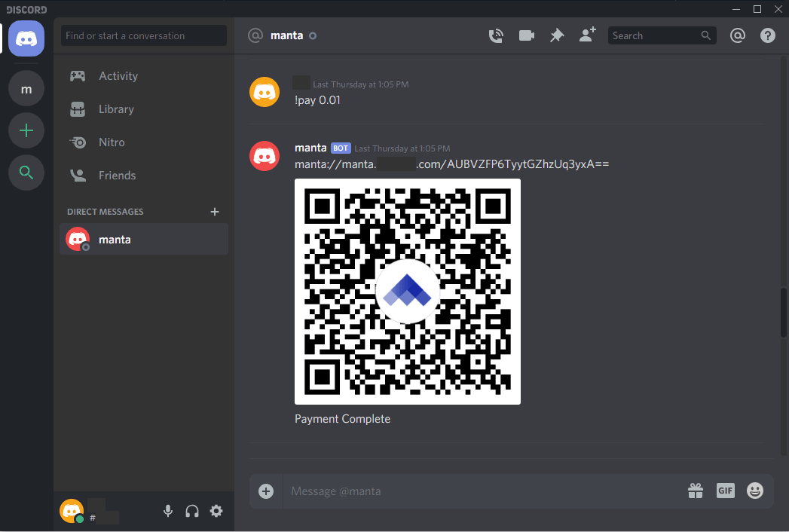The height and width of the screenshot is (532, 789).
Task: Open the Friends tab
Action: (144, 176)
